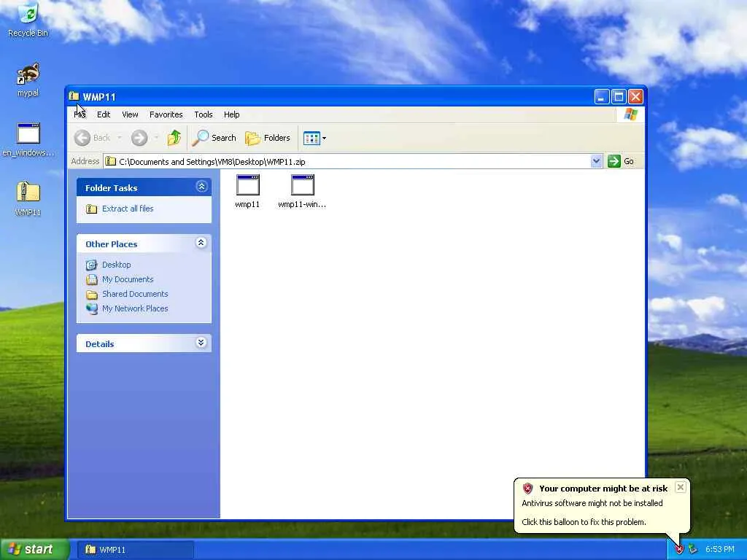Expand the Details panel
The width and height of the screenshot is (747, 560).
201,343
